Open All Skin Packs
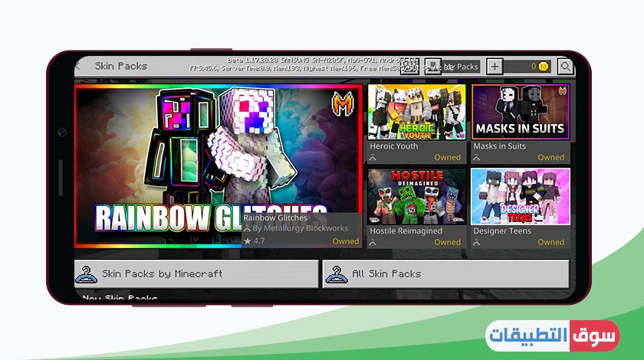Image resolution: width=644 pixels, height=360 pixels. 446,273
